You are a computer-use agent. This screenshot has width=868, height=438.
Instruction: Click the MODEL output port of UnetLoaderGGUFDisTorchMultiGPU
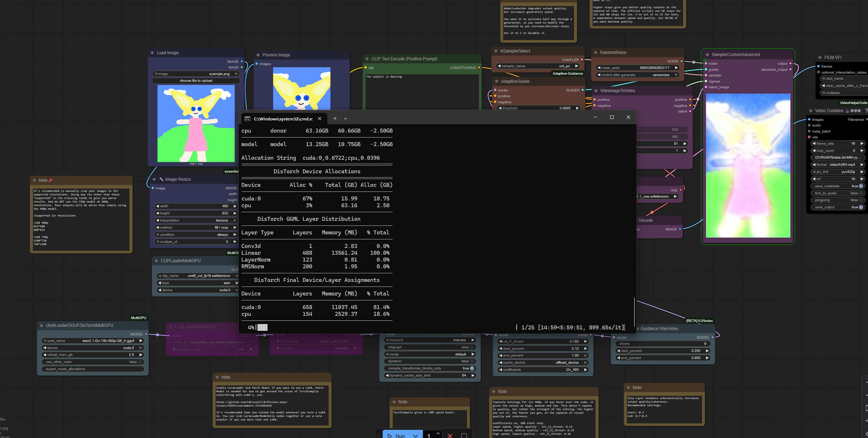tap(146, 334)
